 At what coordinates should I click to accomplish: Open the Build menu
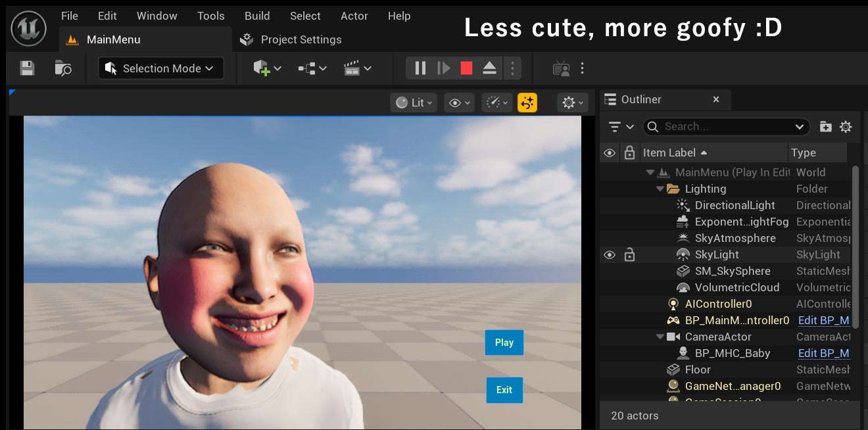coord(257,16)
